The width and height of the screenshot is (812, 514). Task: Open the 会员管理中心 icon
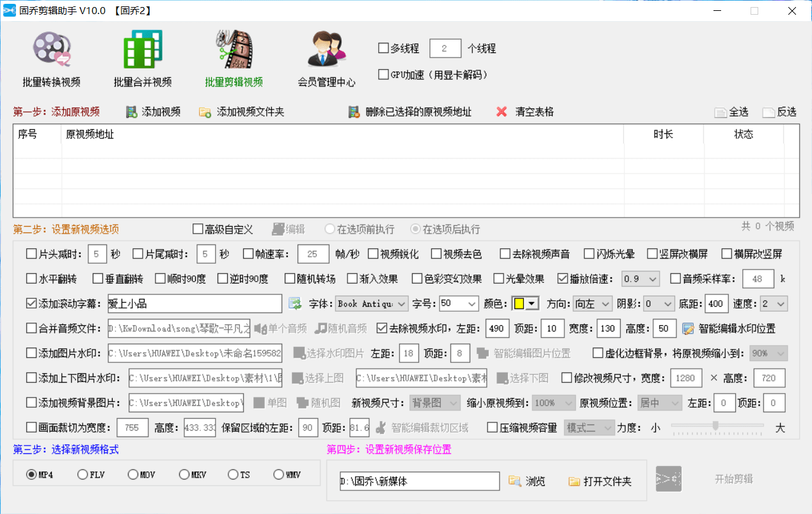coord(326,50)
